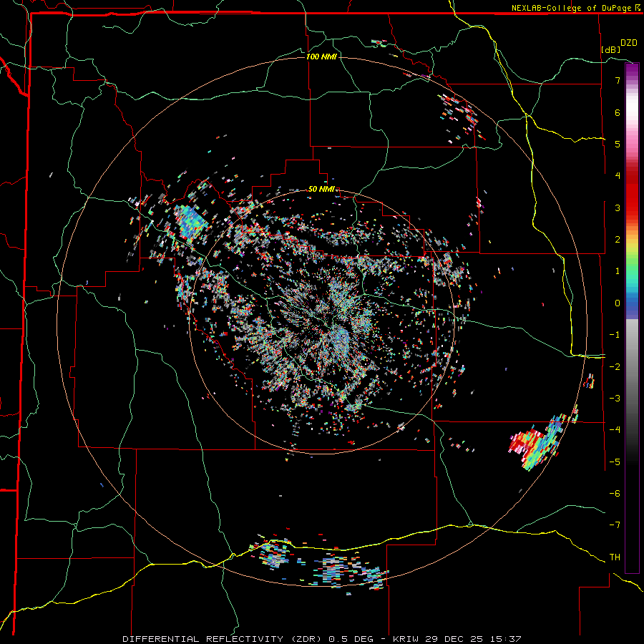Click the [dB] unit label

pyautogui.click(x=611, y=49)
